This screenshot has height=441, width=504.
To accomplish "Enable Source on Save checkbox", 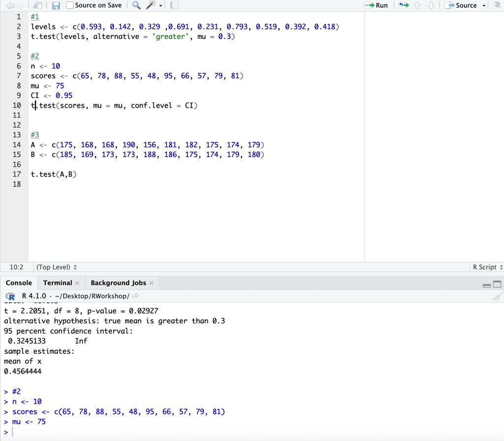I will 70,5.
